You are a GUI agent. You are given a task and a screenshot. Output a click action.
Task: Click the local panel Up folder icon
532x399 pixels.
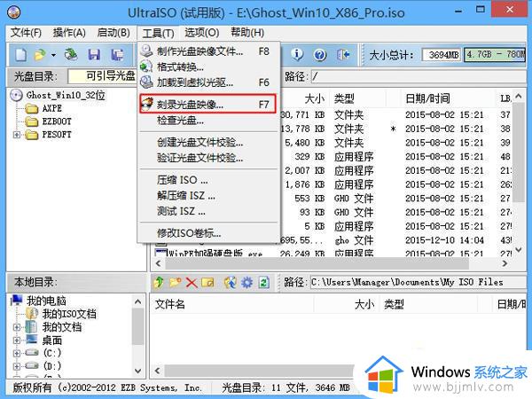pos(159,282)
